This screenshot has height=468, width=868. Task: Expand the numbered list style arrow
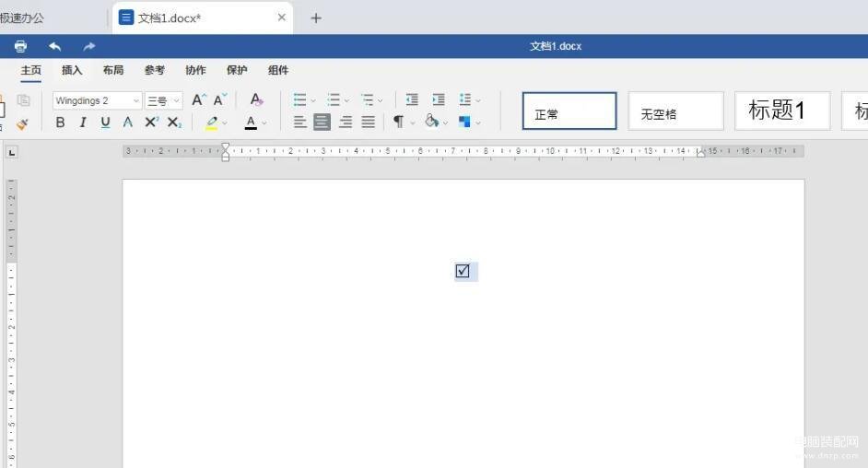click(347, 101)
